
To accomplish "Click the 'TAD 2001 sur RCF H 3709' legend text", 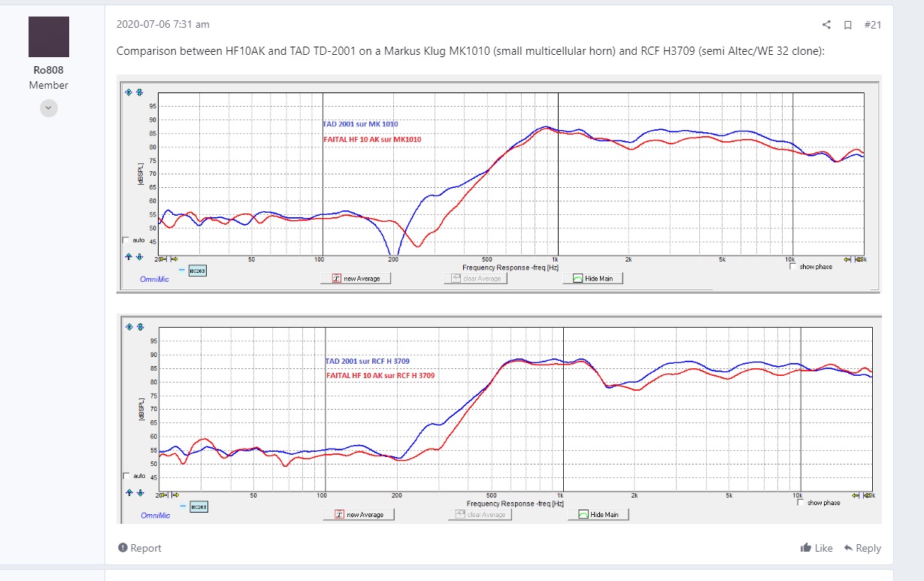I will pyautogui.click(x=368, y=362).
